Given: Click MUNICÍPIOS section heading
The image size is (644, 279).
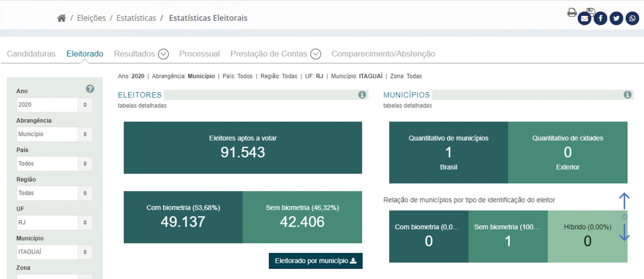Looking at the screenshot, I should [407, 95].
